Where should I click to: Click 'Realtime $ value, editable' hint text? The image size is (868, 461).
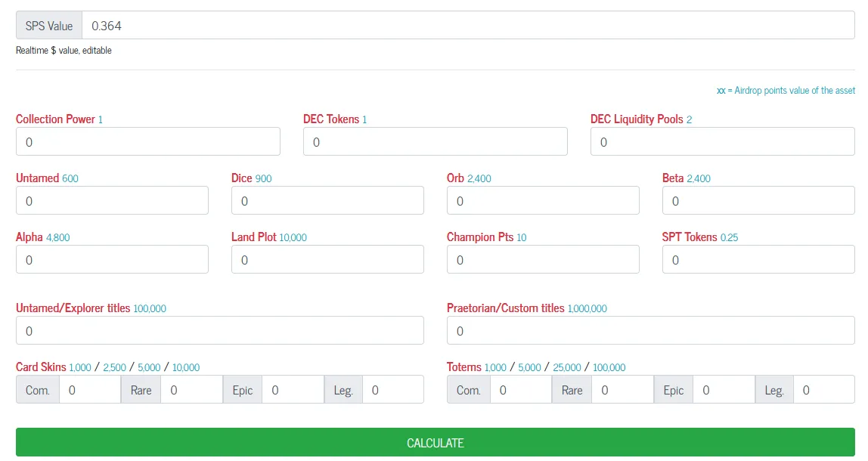[64, 51]
